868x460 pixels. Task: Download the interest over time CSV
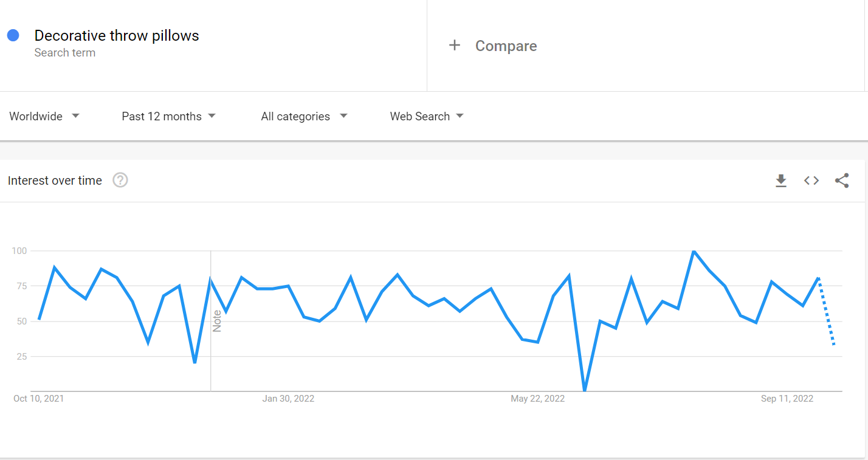[781, 180]
